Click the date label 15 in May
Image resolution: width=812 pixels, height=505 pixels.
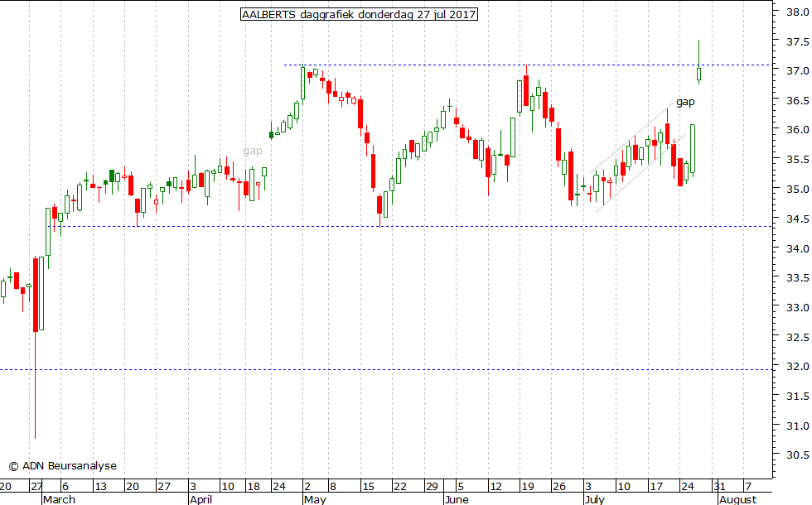coord(368,487)
